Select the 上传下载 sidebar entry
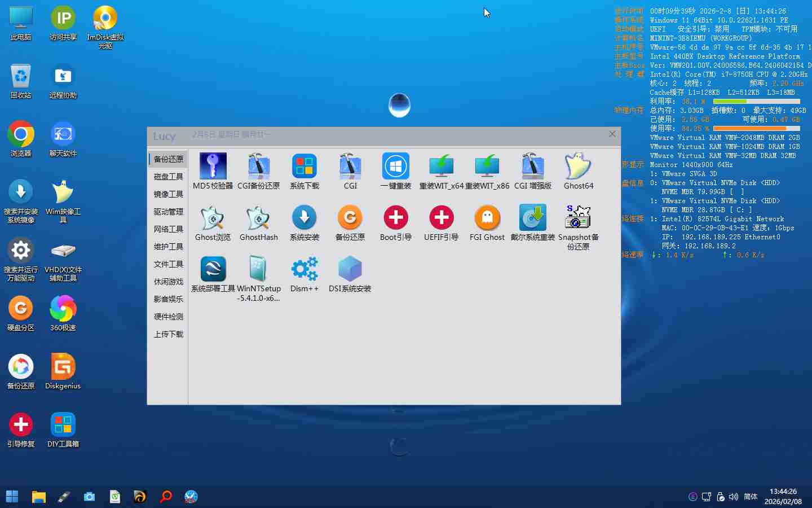This screenshot has height=508, width=812. (168, 334)
